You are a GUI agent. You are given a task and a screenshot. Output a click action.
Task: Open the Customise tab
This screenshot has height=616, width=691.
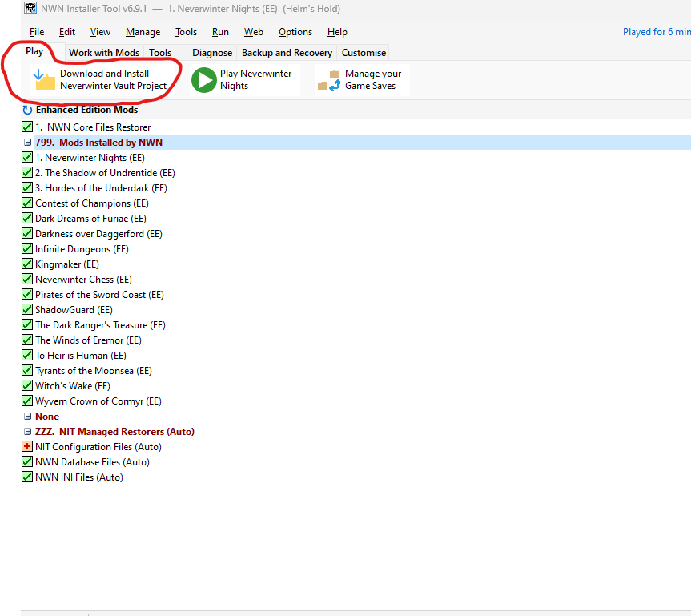tap(364, 53)
